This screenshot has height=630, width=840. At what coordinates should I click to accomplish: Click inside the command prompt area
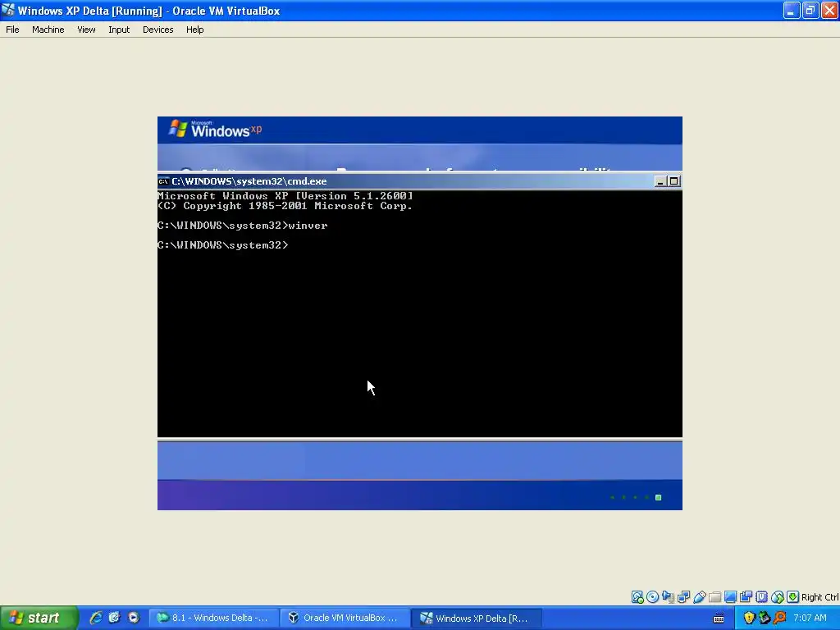(419, 313)
